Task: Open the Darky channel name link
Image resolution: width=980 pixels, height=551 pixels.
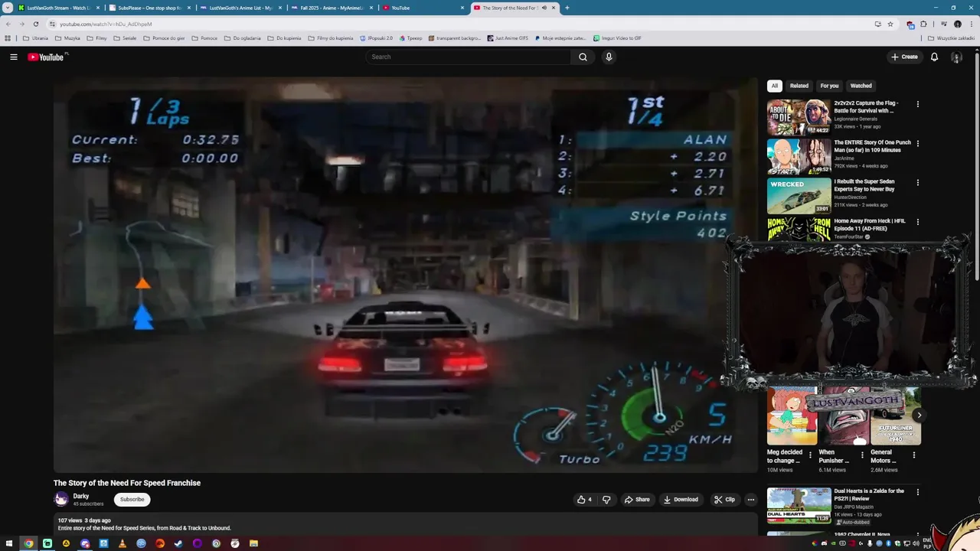Action: click(81, 496)
